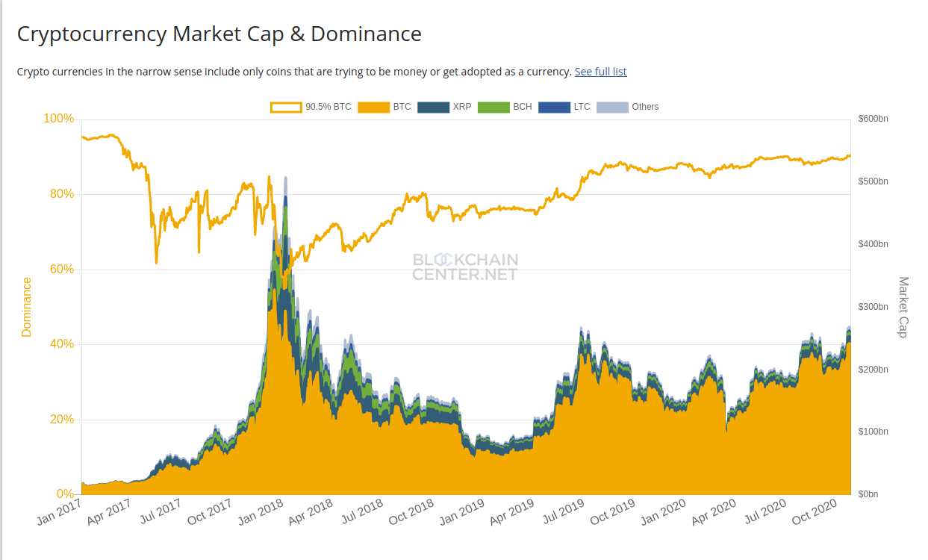Select the 'LTC' legend text label
The image size is (928, 560).
click(582, 107)
